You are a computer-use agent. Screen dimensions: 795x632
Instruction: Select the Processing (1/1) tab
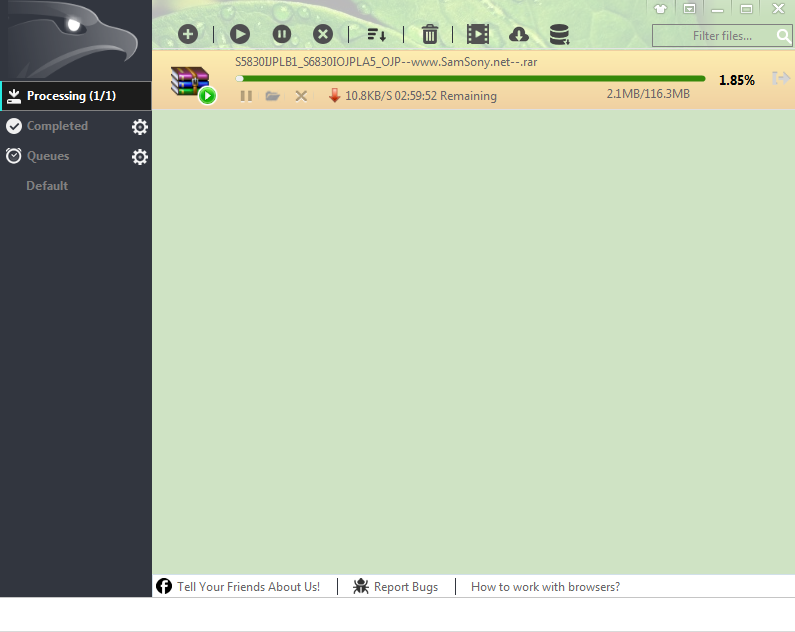point(76,96)
